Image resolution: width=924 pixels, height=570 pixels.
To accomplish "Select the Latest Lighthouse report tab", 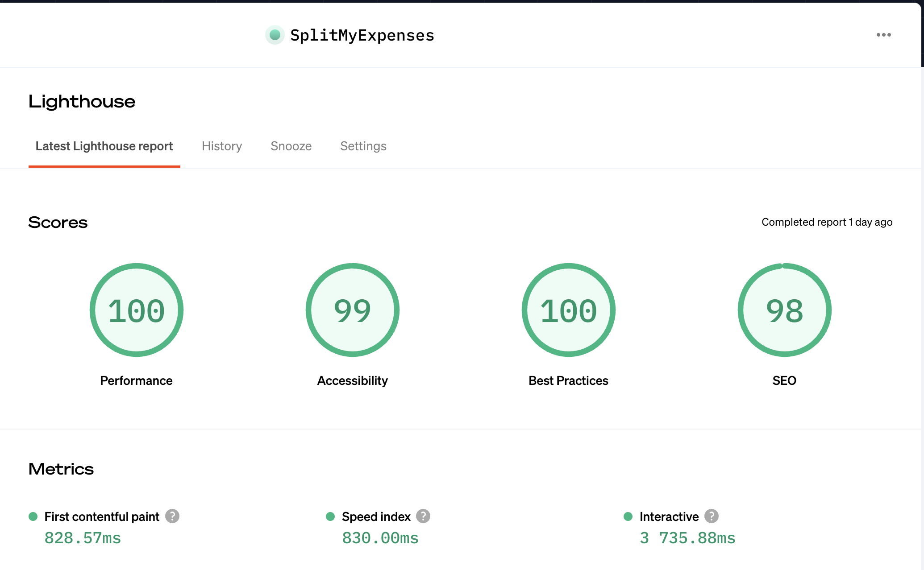I will pyautogui.click(x=104, y=146).
